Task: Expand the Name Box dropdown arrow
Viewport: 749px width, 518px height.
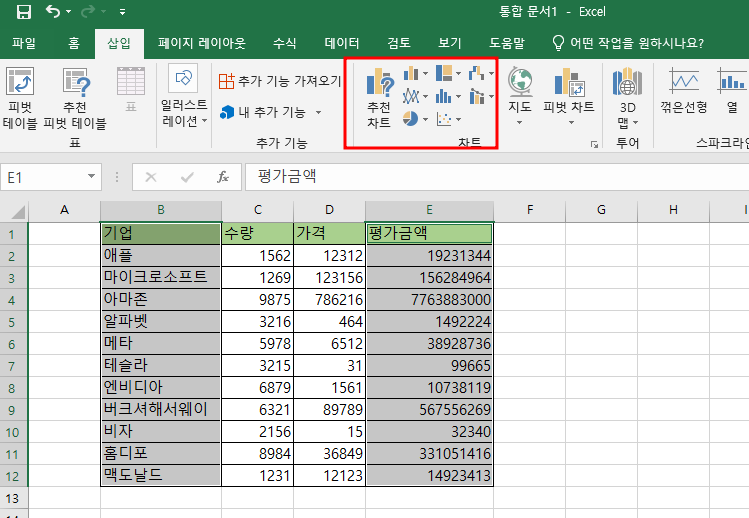Action: point(91,176)
